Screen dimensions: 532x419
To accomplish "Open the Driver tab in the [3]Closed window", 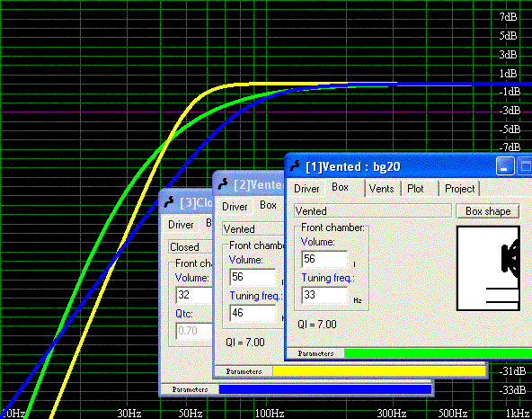I will [181, 225].
